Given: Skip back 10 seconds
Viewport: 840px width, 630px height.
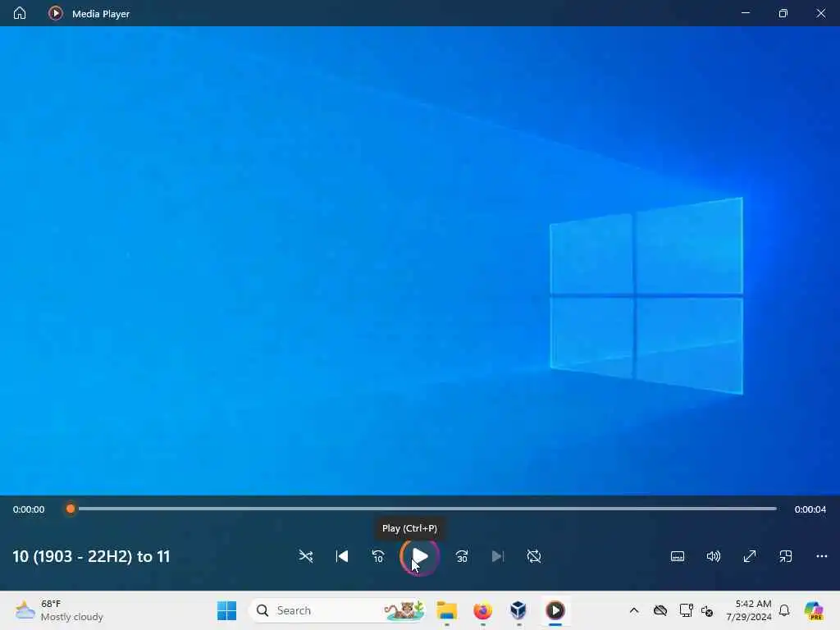Looking at the screenshot, I should coord(378,556).
